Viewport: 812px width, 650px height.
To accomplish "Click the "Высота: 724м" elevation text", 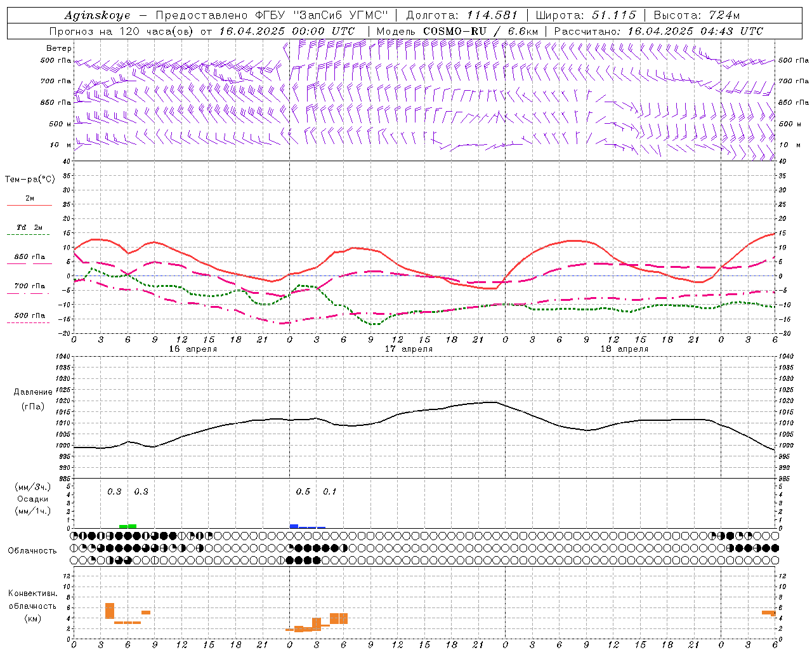I will coord(697,15).
